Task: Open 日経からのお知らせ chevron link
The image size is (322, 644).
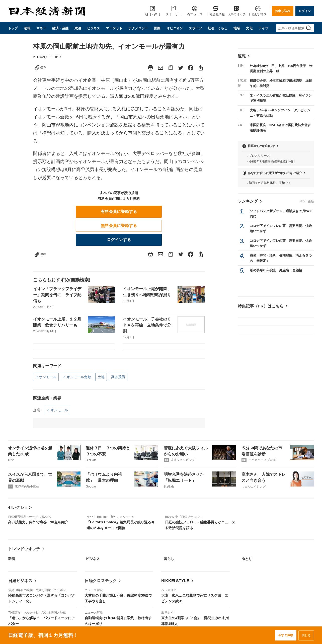Action: point(278,146)
